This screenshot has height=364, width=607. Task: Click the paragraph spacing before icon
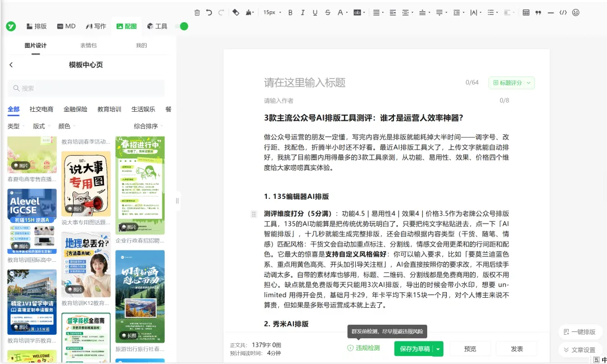[x=422, y=12]
